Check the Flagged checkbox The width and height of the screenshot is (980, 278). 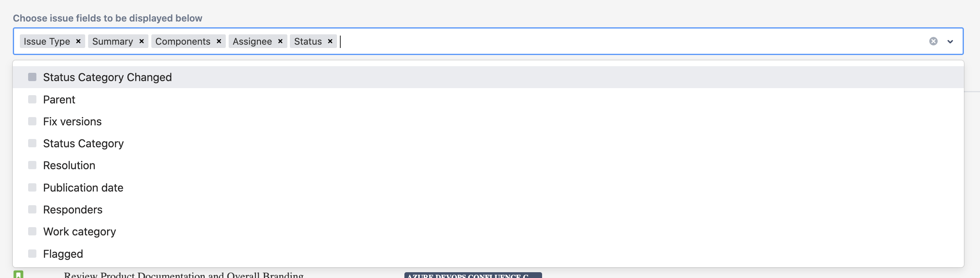click(32, 254)
